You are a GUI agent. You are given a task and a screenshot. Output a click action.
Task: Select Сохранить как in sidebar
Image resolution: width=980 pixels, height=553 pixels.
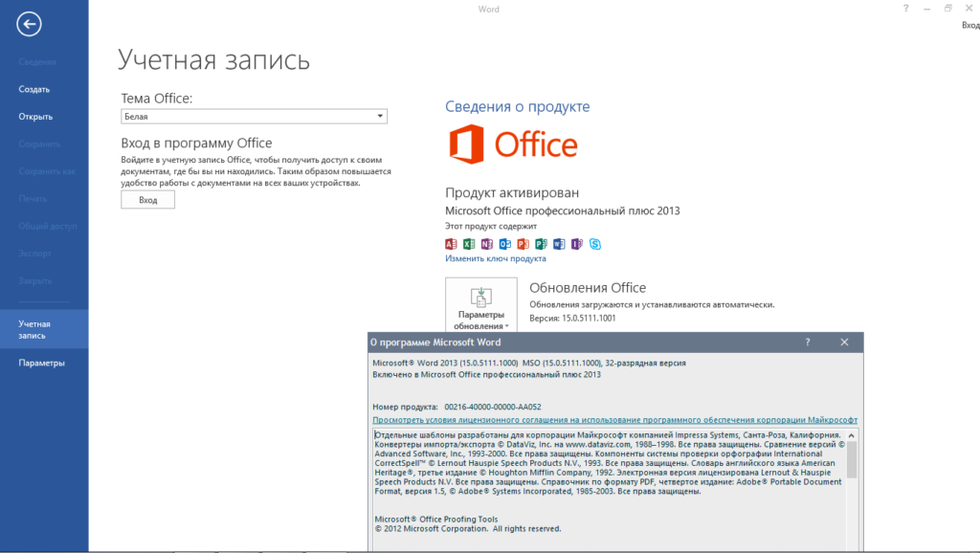pos(47,171)
